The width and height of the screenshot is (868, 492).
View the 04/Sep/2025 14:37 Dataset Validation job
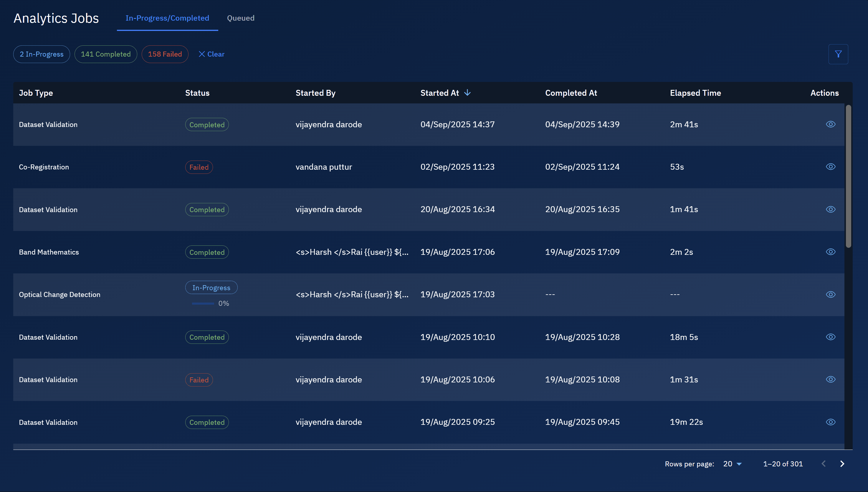tap(831, 124)
